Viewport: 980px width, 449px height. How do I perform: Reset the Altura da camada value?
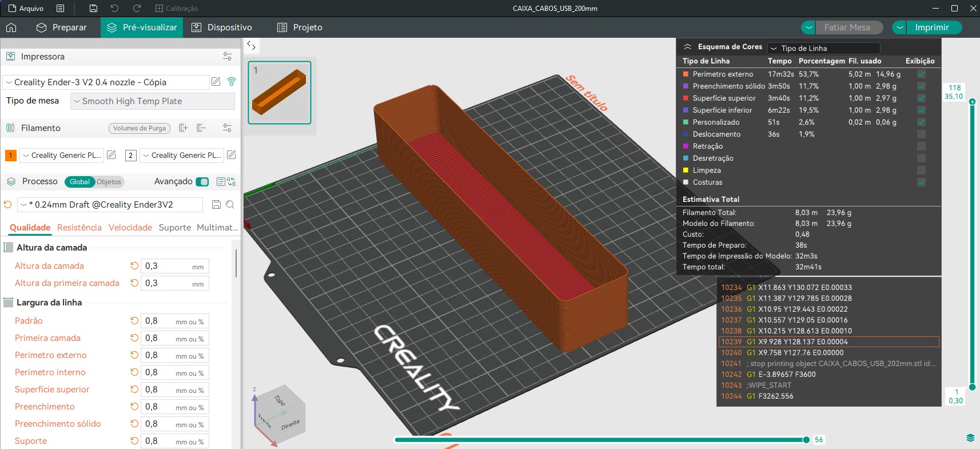(134, 266)
